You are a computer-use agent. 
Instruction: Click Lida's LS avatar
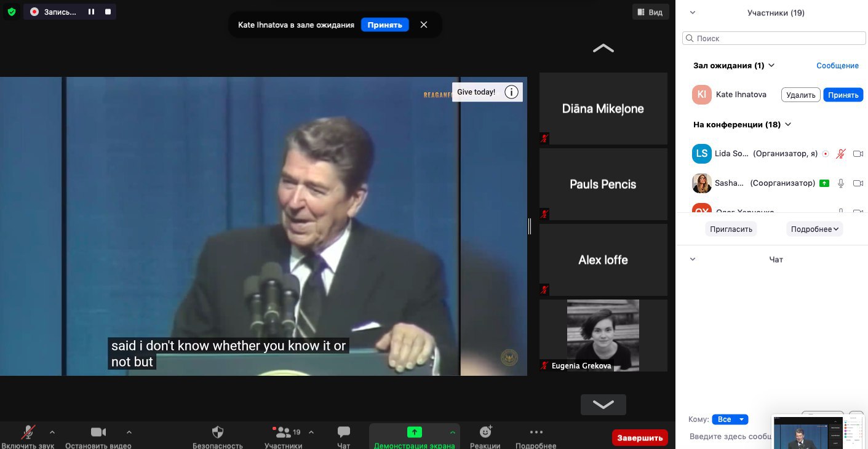702,154
